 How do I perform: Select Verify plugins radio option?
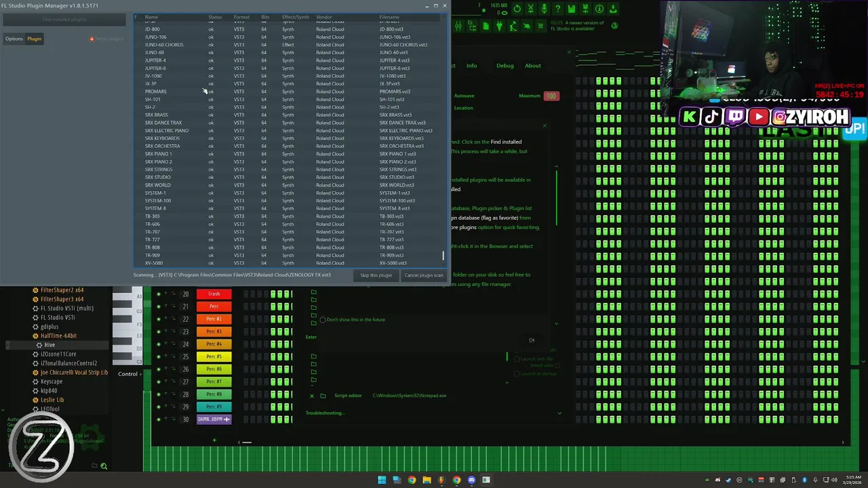tap(92, 39)
